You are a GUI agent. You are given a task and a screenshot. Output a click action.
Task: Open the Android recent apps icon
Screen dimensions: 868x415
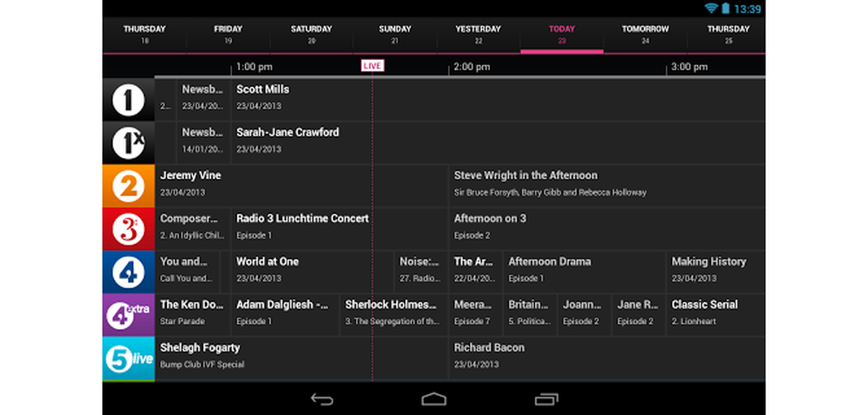pyautogui.click(x=546, y=400)
